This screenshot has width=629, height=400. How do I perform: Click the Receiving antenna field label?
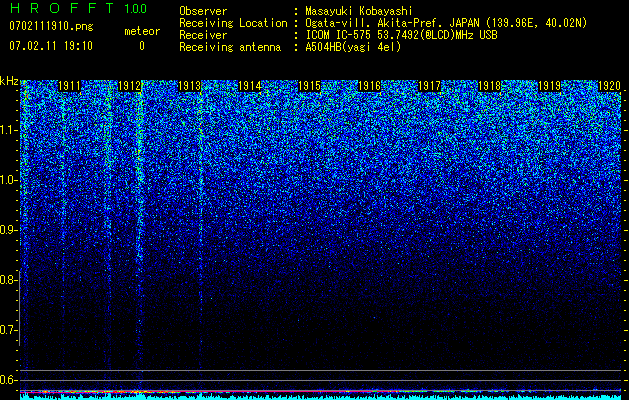coord(230,47)
